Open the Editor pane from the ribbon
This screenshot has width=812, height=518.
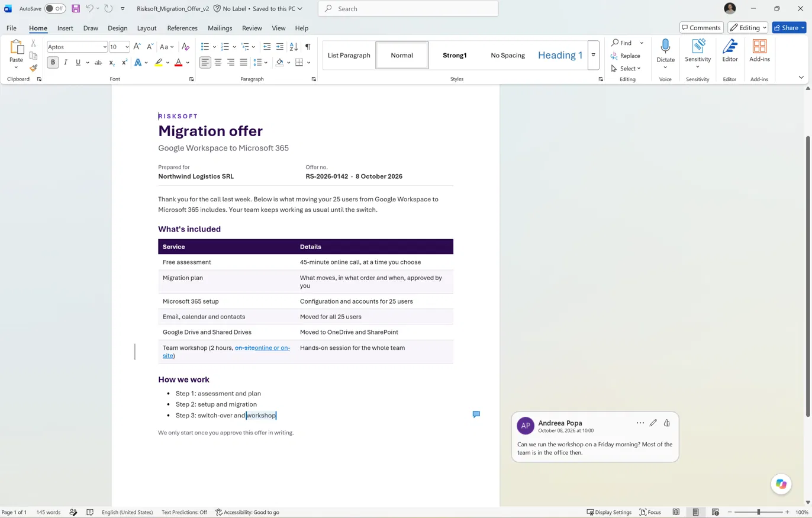pos(730,51)
